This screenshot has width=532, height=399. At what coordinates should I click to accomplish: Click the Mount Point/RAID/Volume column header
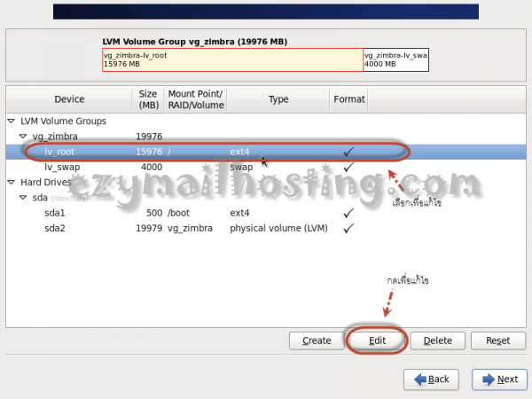pyautogui.click(x=196, y=99)
